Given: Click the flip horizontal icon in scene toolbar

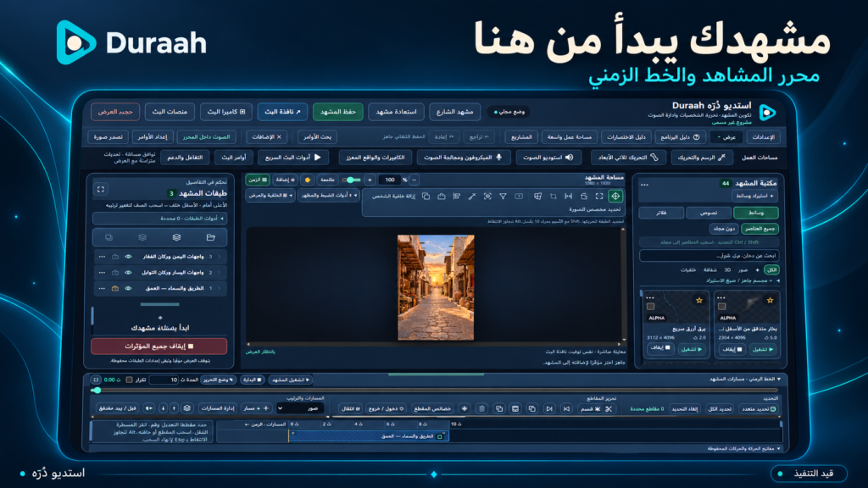Looking at the screenshot, I should coord(568,196).
